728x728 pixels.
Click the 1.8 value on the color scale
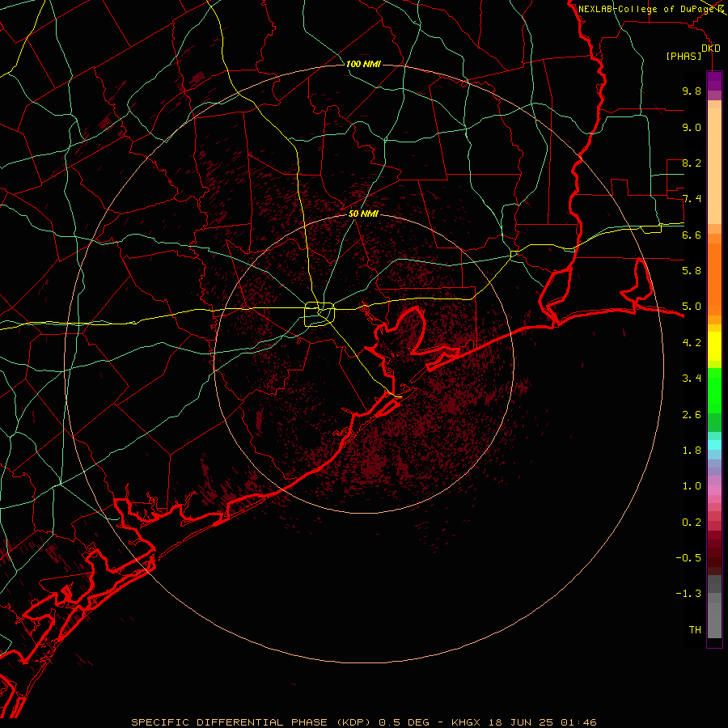tap(692, 451)
